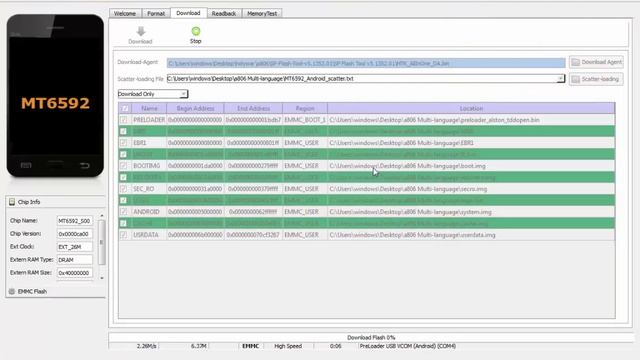Click the PreLoader USB VCOM status entry

coord(407,346)
